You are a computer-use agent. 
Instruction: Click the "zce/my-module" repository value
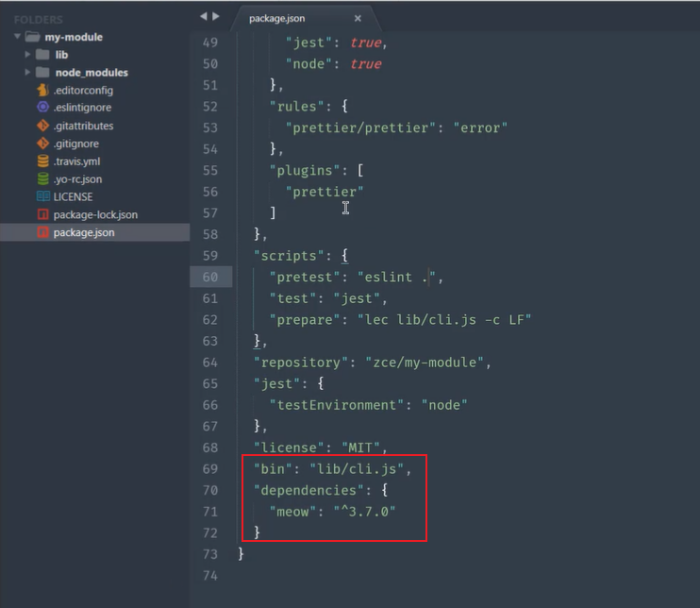point(425,363)
